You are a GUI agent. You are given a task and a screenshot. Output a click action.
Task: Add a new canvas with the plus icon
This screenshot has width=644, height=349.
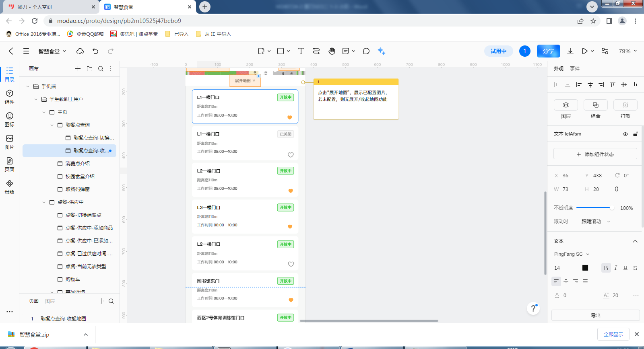pos(78,69)
